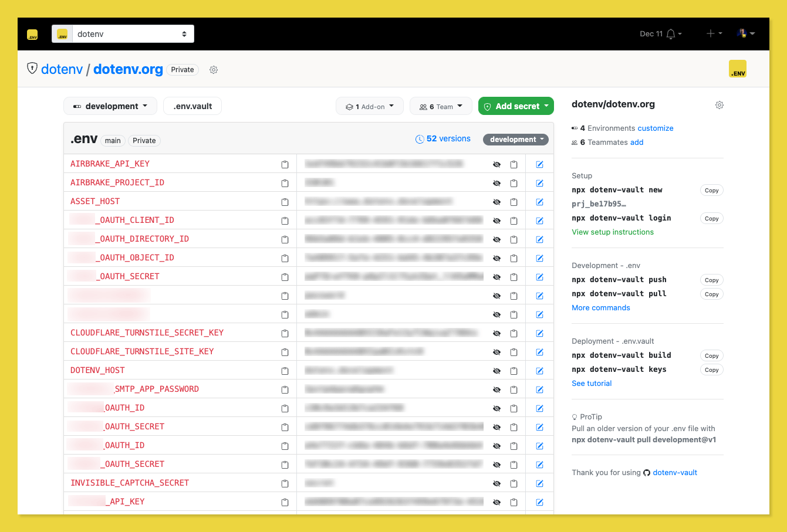Open See tutorial link
Image resolution: width=787 pixels, height=532 pixels.
[x=592, y=384]
